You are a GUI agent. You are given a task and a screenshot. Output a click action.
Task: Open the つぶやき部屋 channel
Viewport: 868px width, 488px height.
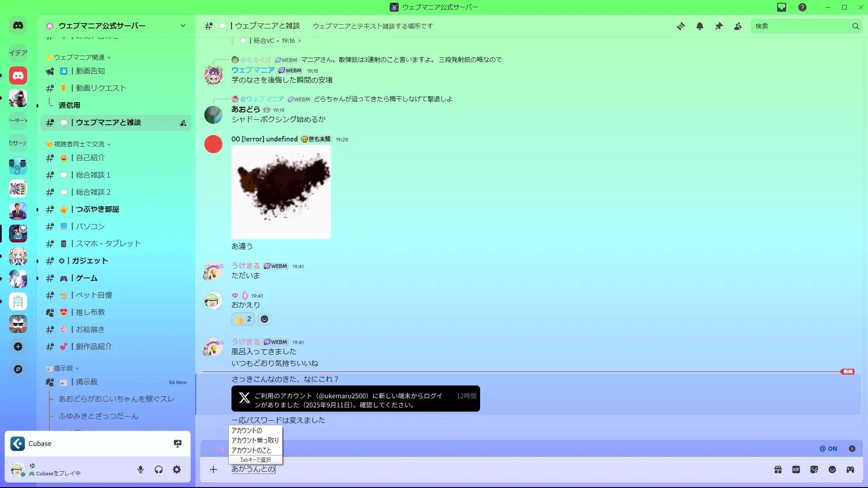coord(97,209)
